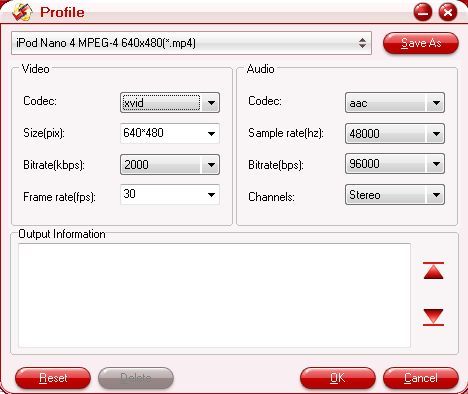Click inside the Output Information text box
Image resolution: width=468 pixels, height=394 pixels.
click(x=214, y=295)
